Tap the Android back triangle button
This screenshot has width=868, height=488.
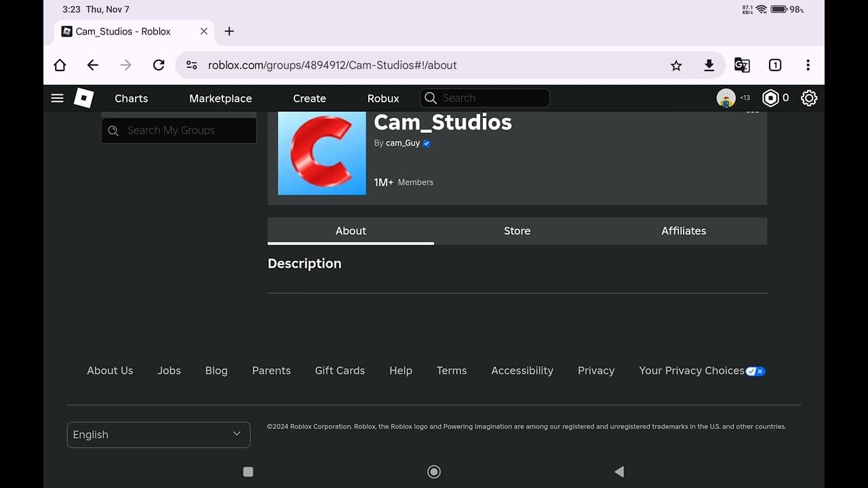coord(618,472)
